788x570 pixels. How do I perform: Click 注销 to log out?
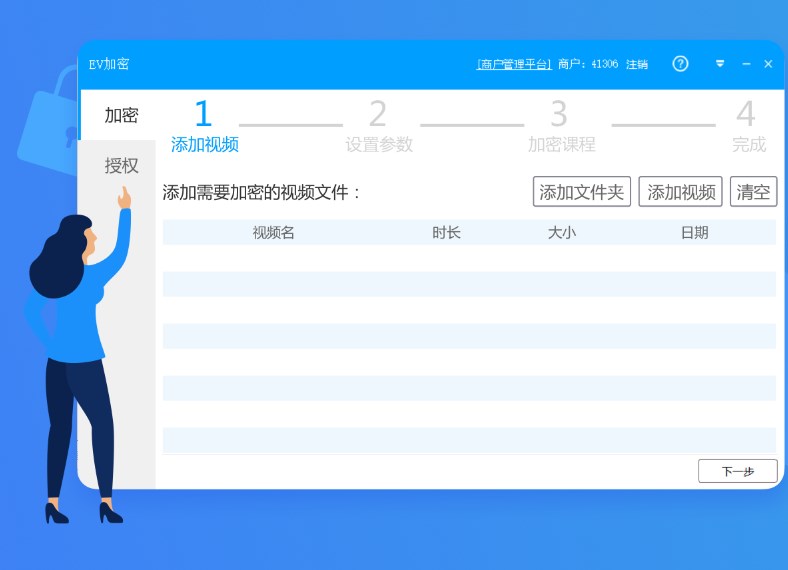coord(637,64)
